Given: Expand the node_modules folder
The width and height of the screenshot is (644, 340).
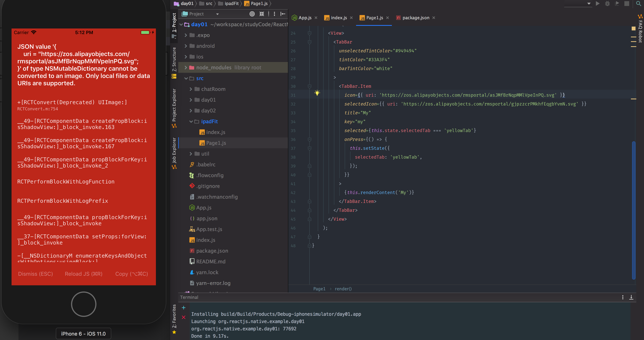Looking at the screenshot, I should tap(186, 68).
